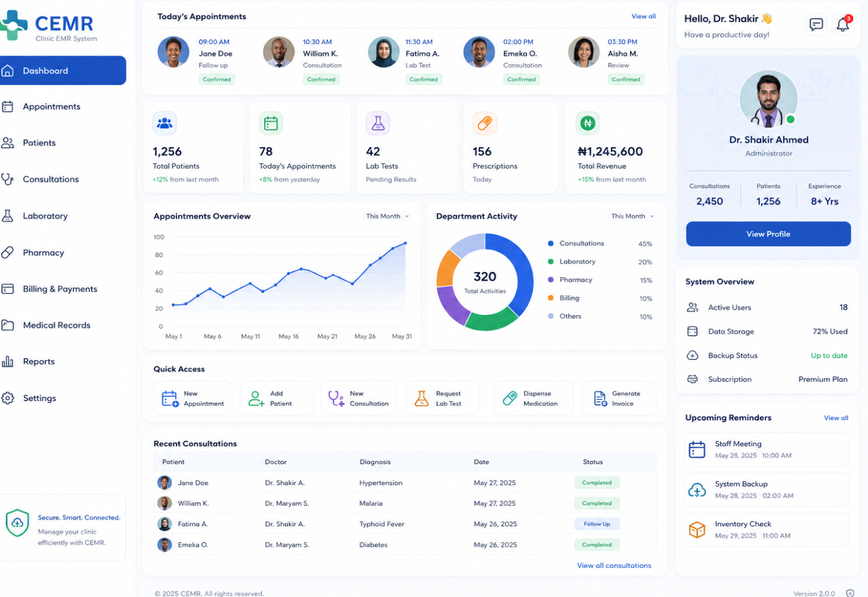Open the notifications bell
Viewport: 868px width, 597px height.
[843, 24]
